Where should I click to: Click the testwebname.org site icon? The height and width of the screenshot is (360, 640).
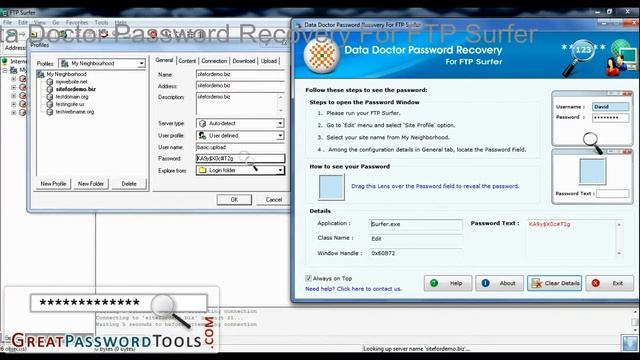pyautogui.click(x=50, y=112)
